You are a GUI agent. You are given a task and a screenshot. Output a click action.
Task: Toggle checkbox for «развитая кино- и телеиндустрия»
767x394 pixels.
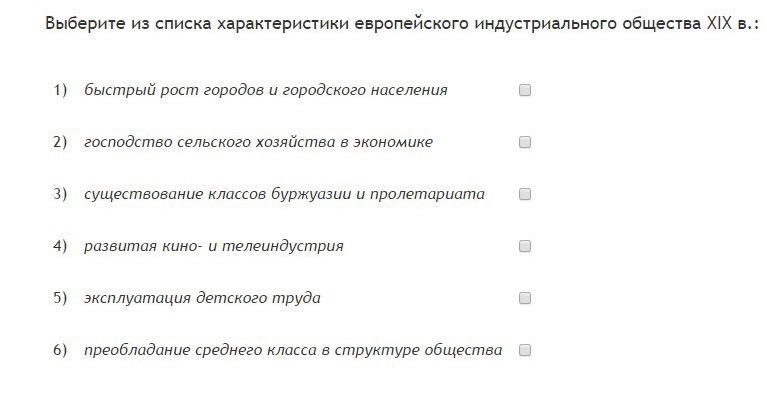coord(525,246)
